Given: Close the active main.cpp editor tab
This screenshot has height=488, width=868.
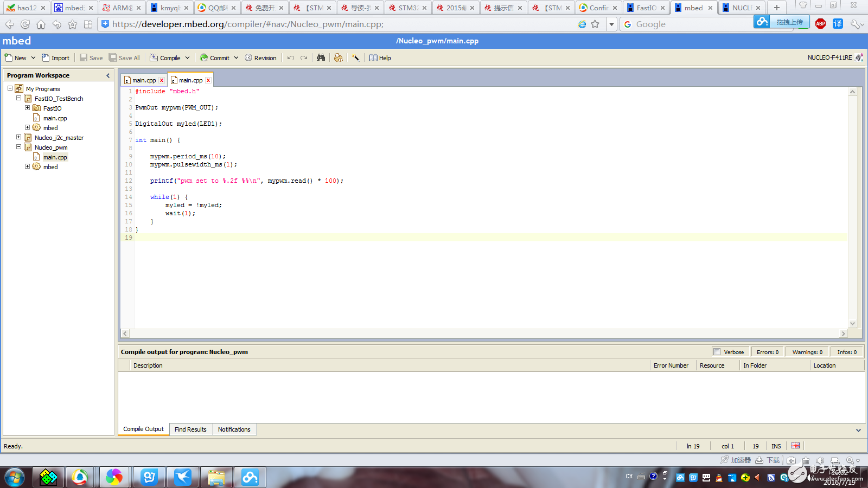Looking at the screenshot, I should [208, 80].
